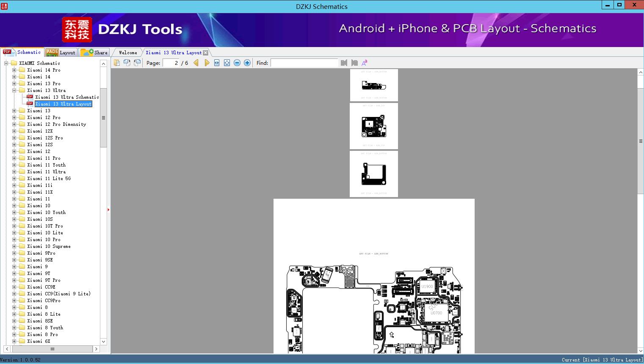Zoom out with the minus icon
Image resolution: width=644 pixels, height=364 pixels.
[237, 63]
